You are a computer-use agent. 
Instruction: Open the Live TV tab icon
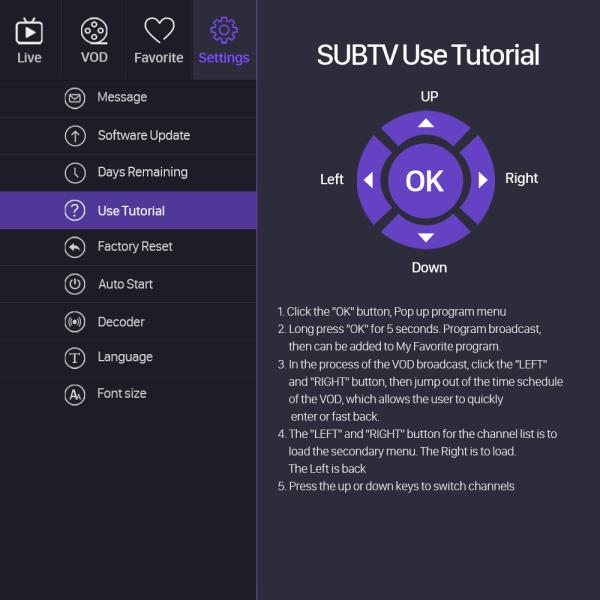pos(29,31)
